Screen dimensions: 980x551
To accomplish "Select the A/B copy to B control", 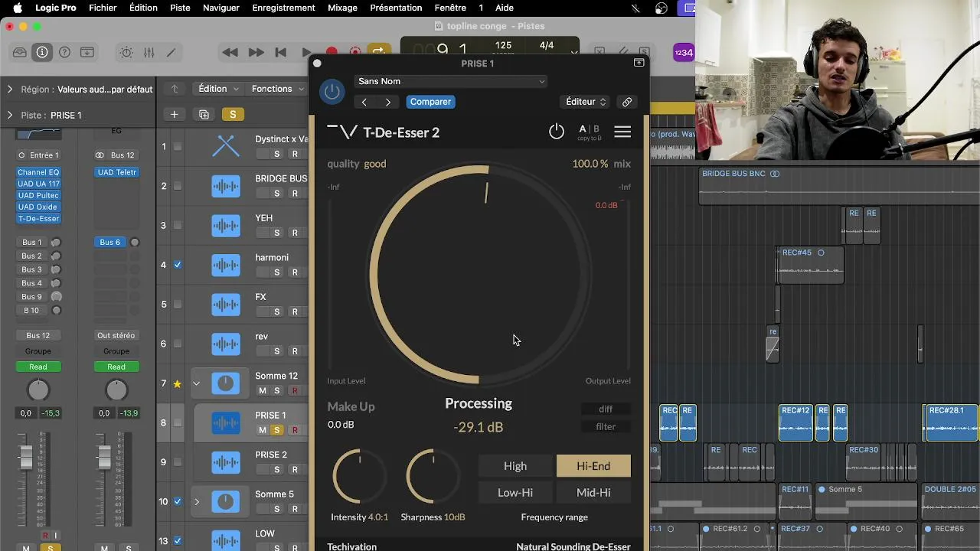I will tap(589, 132).
